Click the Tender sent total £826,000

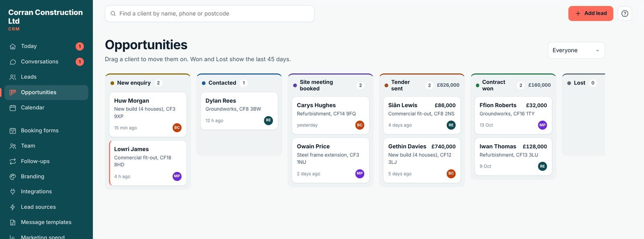click(448, 85)
